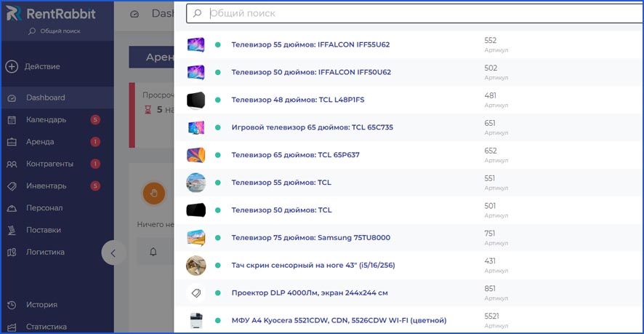Click the Персонал icon in sidebar
This screenshot has height=334, width=644.
click(x=12, y=208)
